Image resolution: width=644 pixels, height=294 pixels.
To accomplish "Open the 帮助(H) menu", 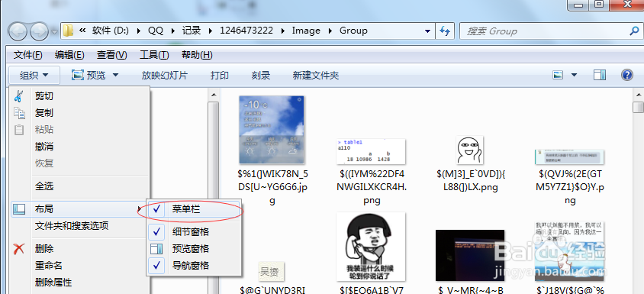I will coord(197,55).
